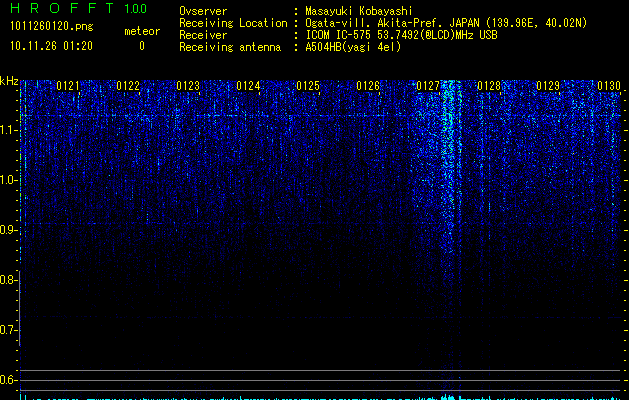Click the Receiver field label

pyautogui.click(x=203, y=35)
